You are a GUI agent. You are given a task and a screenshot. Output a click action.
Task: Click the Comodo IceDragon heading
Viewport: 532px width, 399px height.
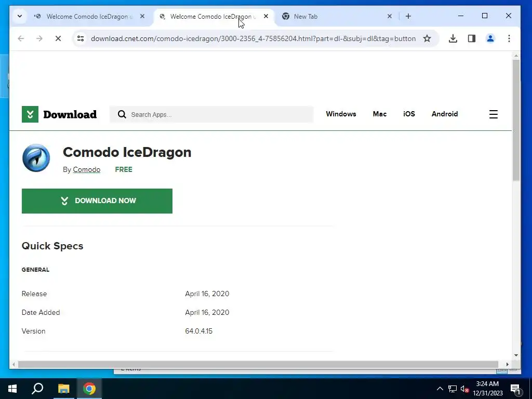click(127, 152)
